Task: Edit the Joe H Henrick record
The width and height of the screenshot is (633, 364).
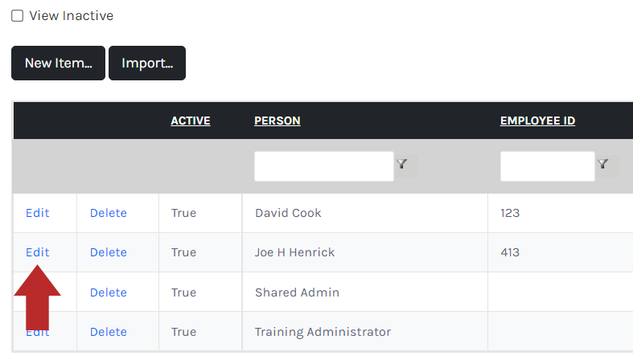Action: (x=38, y=252)
